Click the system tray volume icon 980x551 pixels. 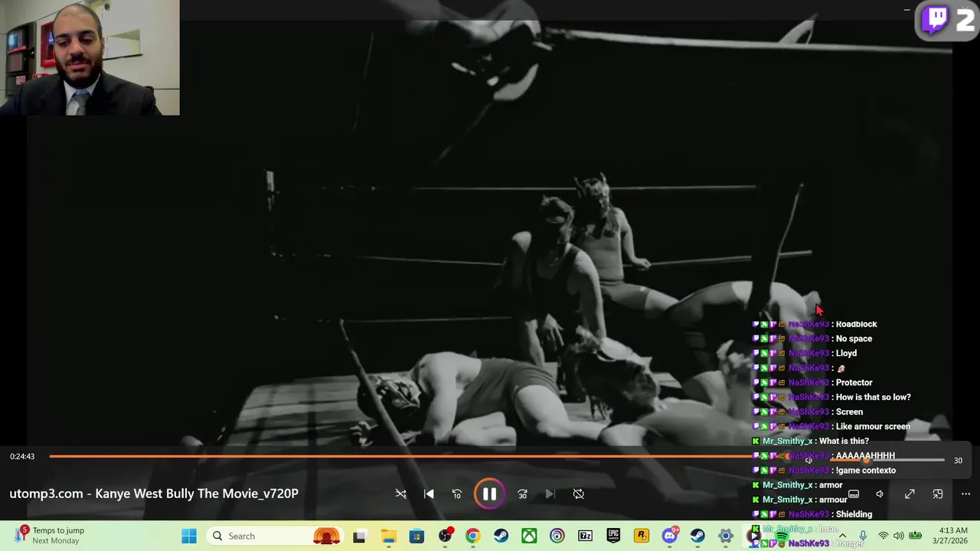[898, 536]
